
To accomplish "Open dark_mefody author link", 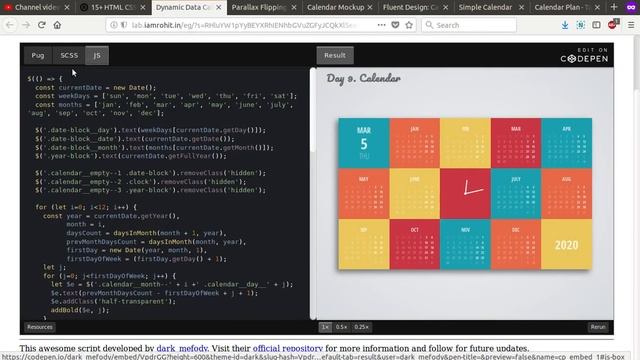I will tap(182, 348).
